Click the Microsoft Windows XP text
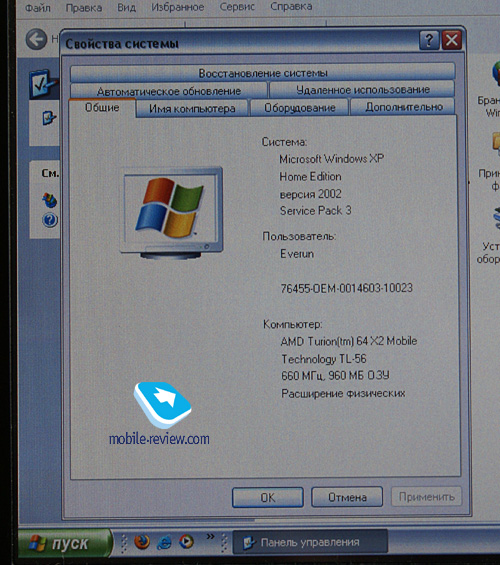Image resolution: width=500 pixels, height=565 pixels. tap(331, 159)
